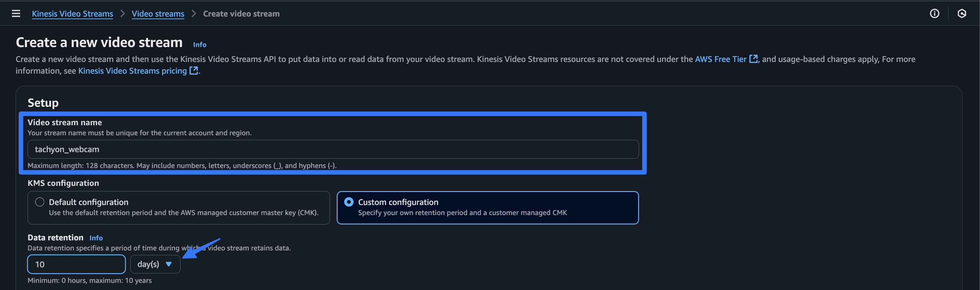
Task: Select Default configuration radio button
Action: 40,202
